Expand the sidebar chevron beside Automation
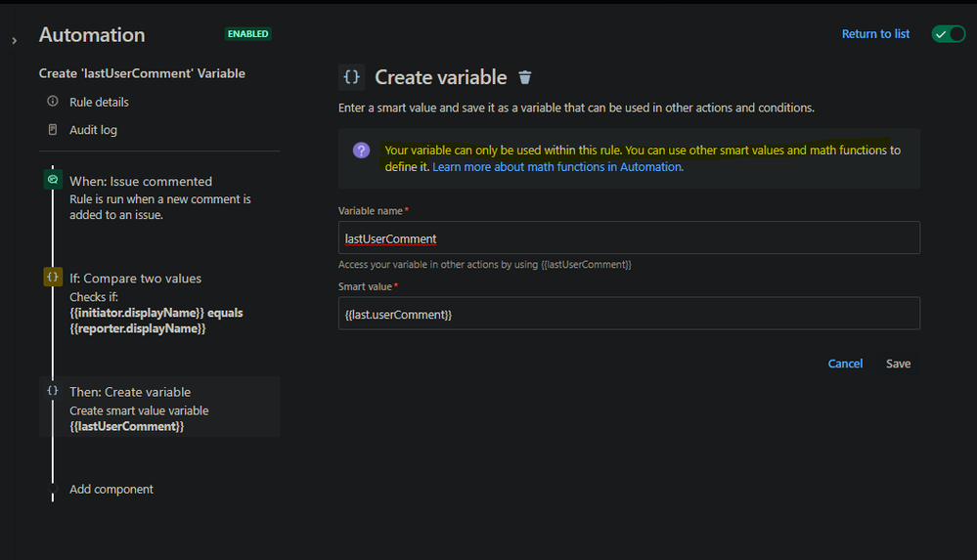Image resolution: width=977 pixels, height=560 pixels. point(15,40)
